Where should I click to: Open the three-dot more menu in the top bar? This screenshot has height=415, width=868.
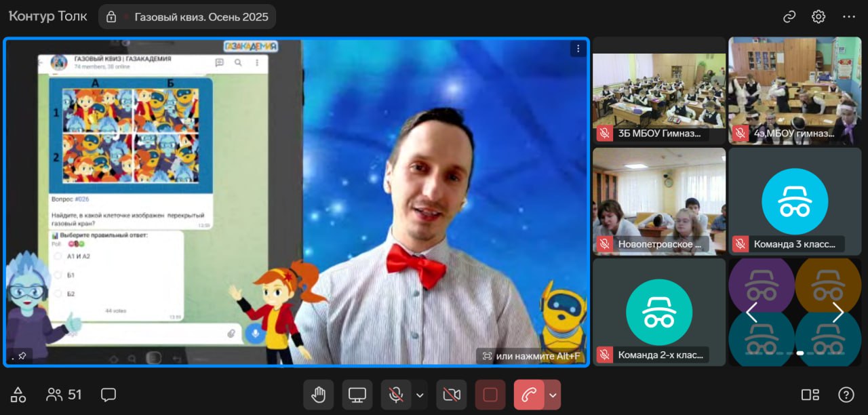849,17
